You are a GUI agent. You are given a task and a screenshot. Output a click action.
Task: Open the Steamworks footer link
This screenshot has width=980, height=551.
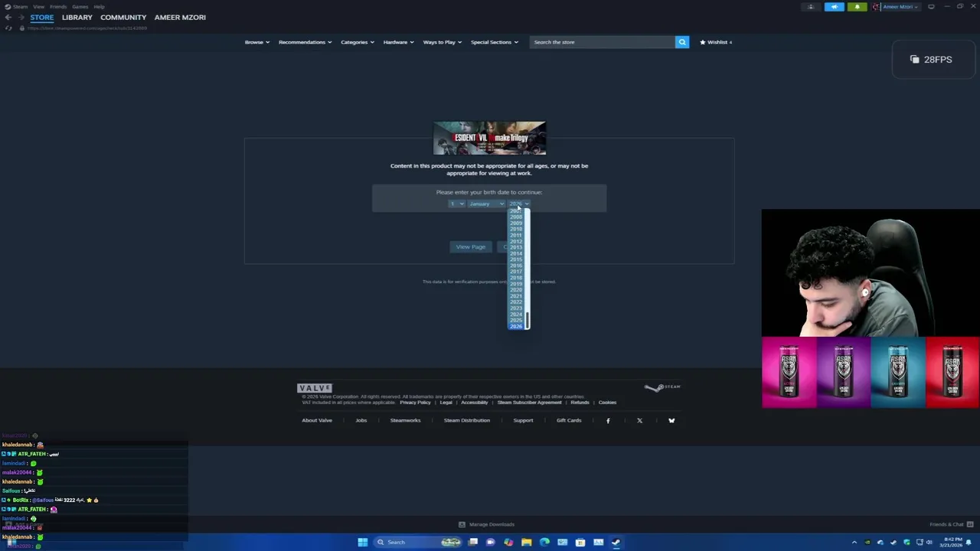(405, 420)
